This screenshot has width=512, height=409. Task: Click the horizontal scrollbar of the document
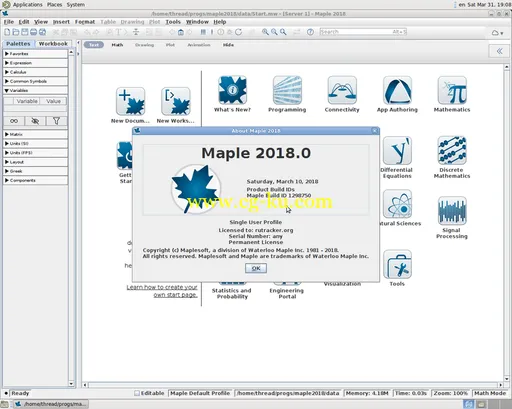tap(293, 385)
